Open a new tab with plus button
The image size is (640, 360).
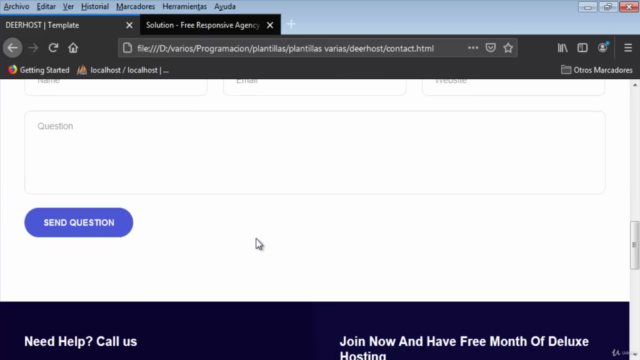[x=291, y=24]
